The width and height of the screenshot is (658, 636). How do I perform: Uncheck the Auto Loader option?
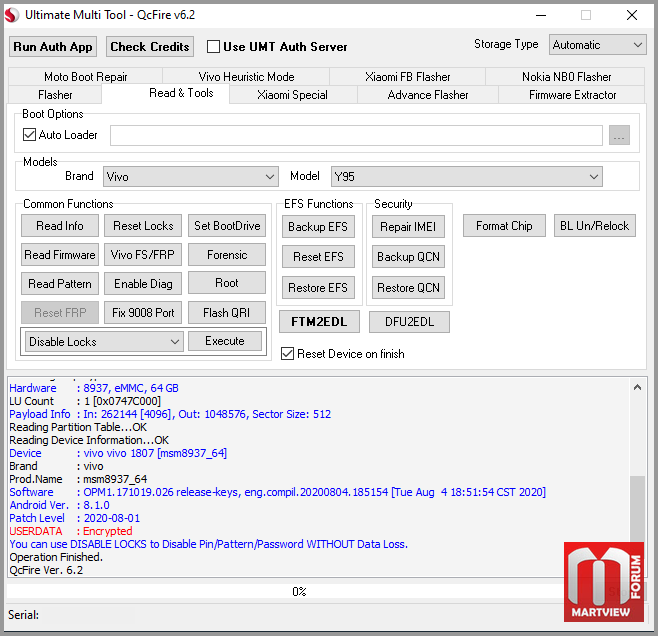click(x=29, y=135)
